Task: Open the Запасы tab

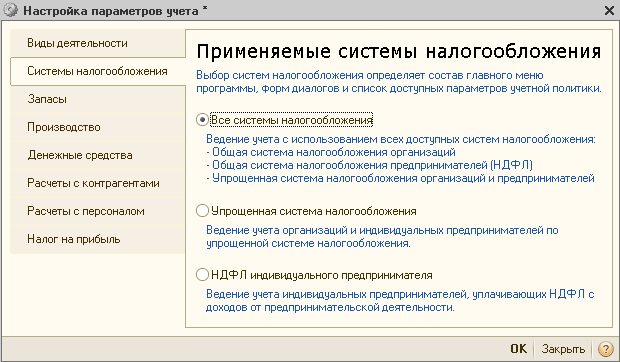Action: pos(98,99)
